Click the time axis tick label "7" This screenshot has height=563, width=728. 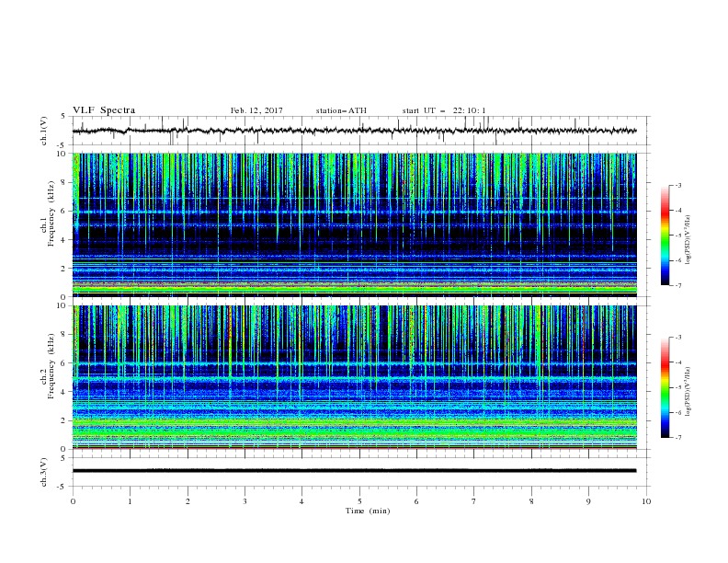point(474,501)
